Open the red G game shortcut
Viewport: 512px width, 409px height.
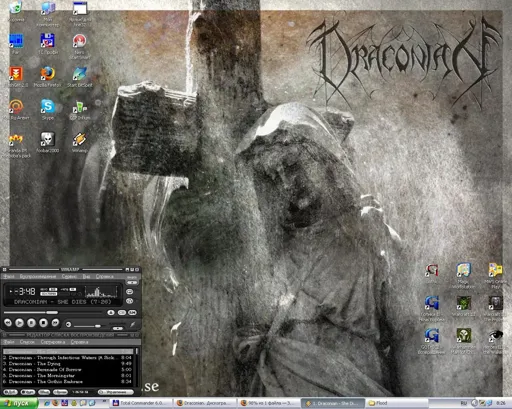click(431, 270)
